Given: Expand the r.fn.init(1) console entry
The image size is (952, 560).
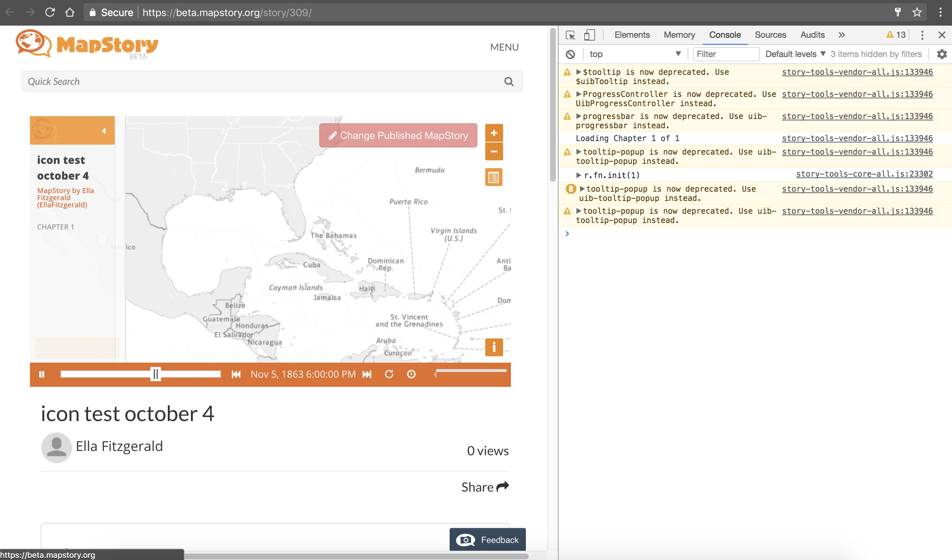Looking at the screenshot, I should click(x=578, y=175).
